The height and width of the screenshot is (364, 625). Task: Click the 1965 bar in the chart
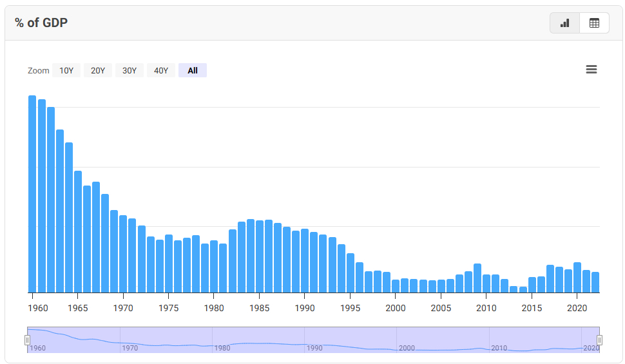(x=78, y=231)
